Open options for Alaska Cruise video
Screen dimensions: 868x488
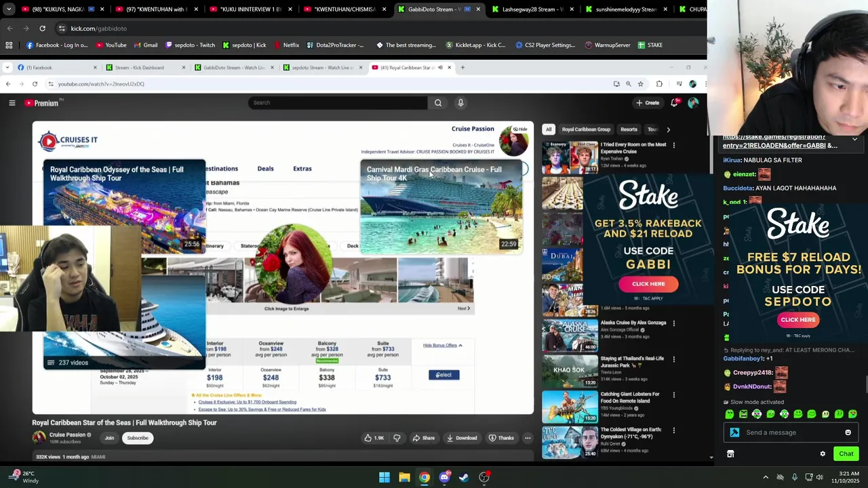click(673, 323)
